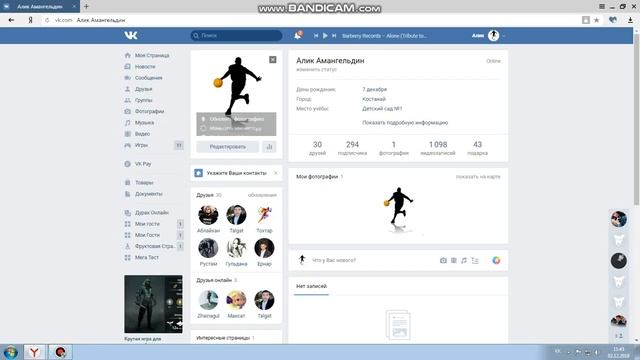Skip to next track in header player
Viewport: 640px width, 360px height.
pos(334,36)
